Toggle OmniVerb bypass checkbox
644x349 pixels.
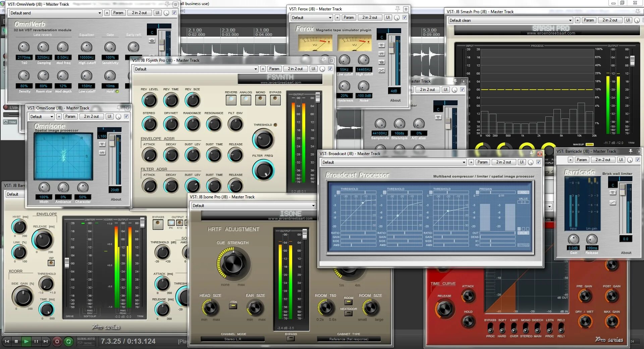[x=174, y=13]
